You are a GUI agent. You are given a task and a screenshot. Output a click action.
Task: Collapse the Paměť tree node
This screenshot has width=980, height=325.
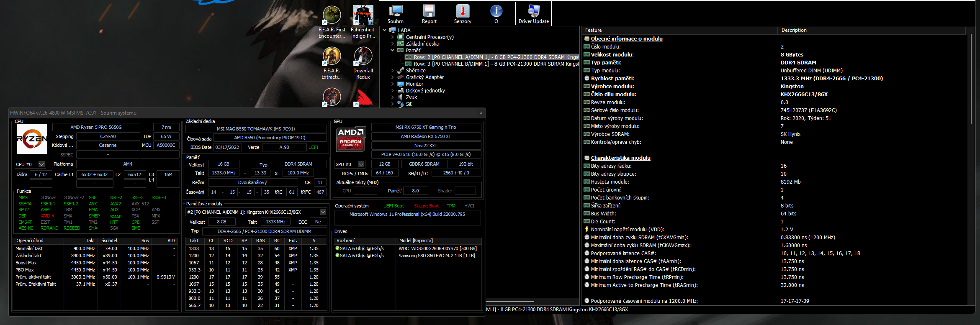392,51
